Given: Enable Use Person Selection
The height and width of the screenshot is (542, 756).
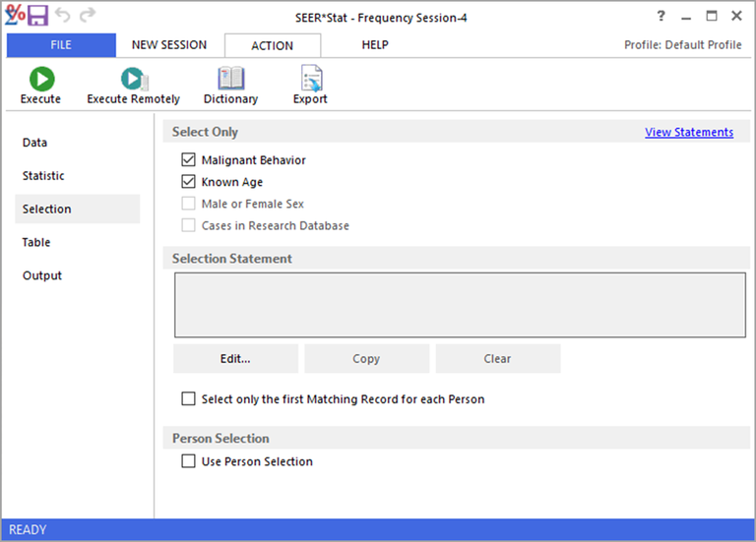Looking at the screenshot, I should [x=189, y=461].
